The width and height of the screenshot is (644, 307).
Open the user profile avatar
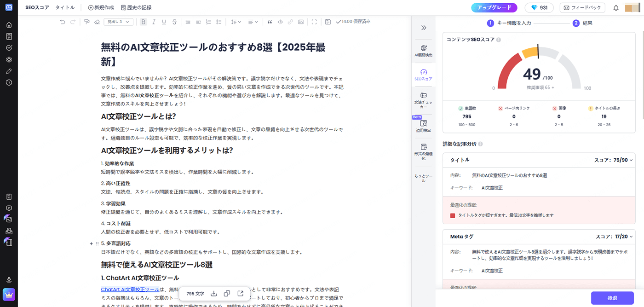pyautogui.click(x=633, y=8)
